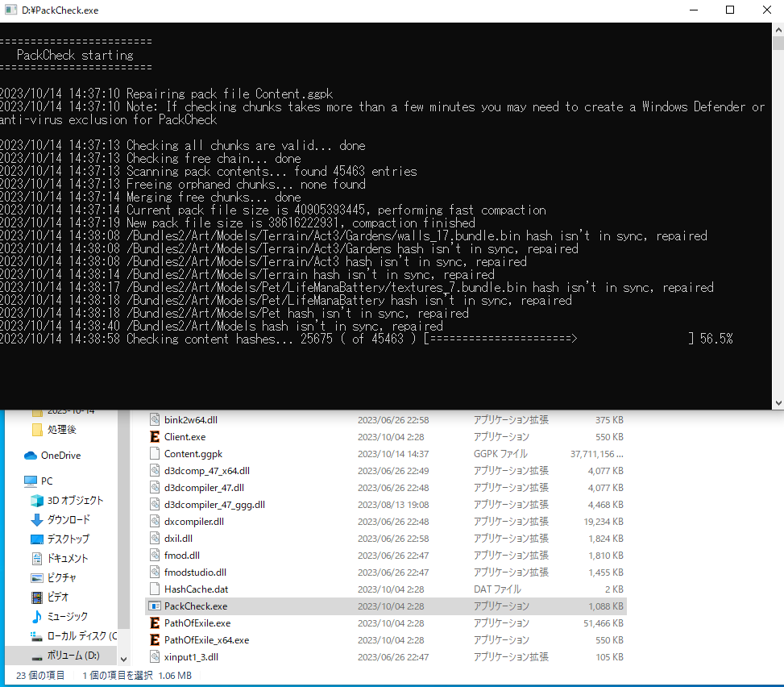Select the Client.exe application icon
The height and width of the screenshot is (687, 784).
click(155, 437)
